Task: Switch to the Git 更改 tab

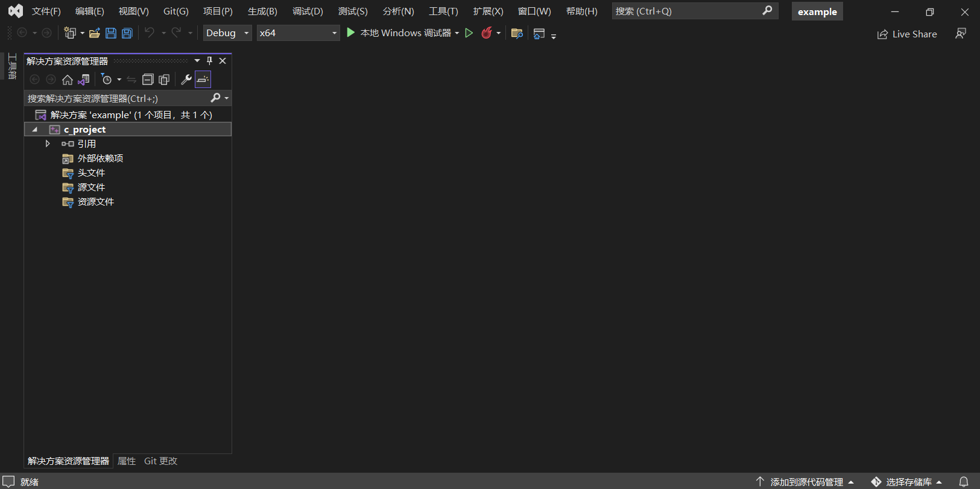Action: click(x=160, y=461)
